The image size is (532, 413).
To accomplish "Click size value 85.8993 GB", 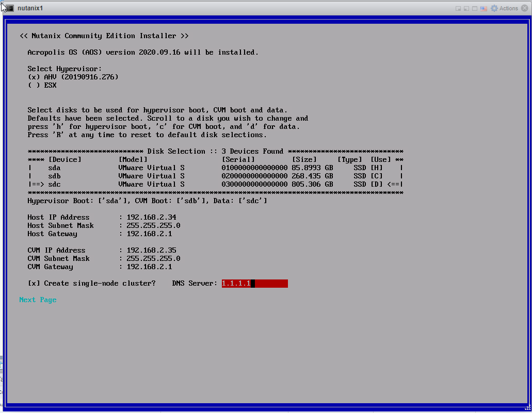I will [312, 168].
